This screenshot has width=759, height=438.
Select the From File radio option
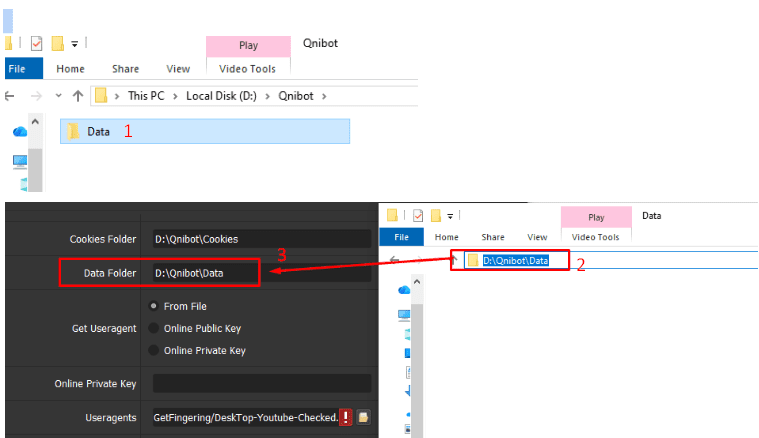153,306
